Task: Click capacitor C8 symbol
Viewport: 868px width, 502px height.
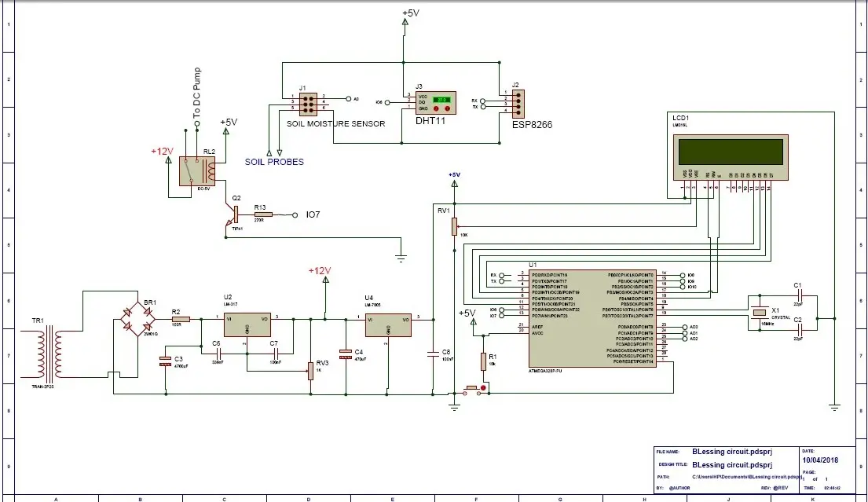Action: (x=434, y=354)
